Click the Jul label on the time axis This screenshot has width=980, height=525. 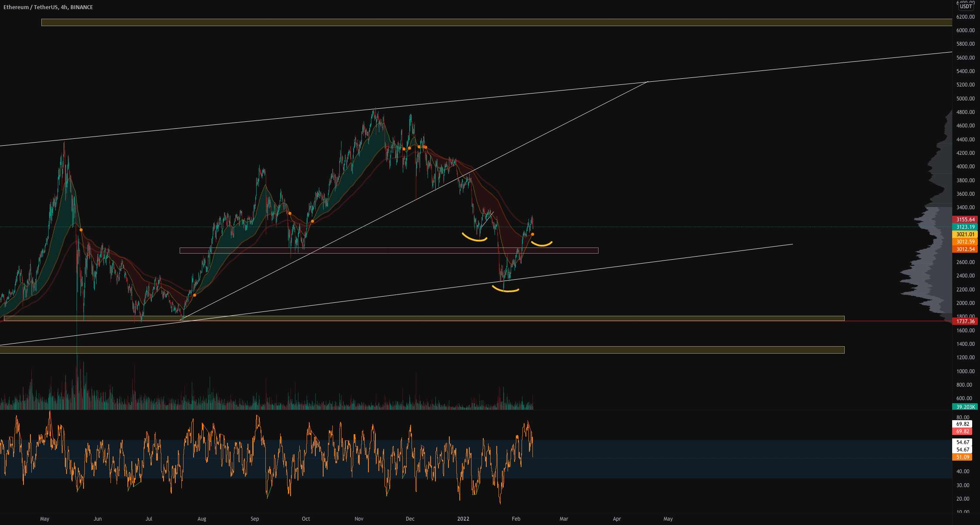149,519
